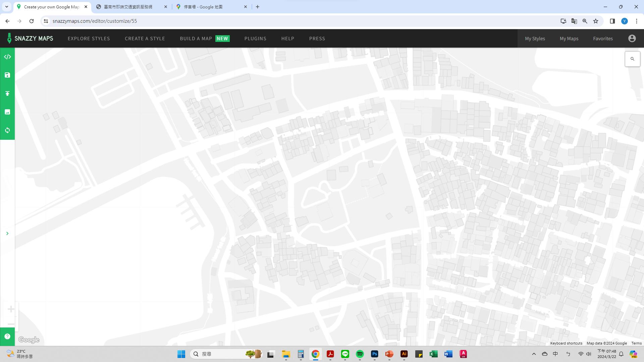Open the tab search dropdown arrow
The width and height of the screenshot is (644, 362).
pos(6,7)
